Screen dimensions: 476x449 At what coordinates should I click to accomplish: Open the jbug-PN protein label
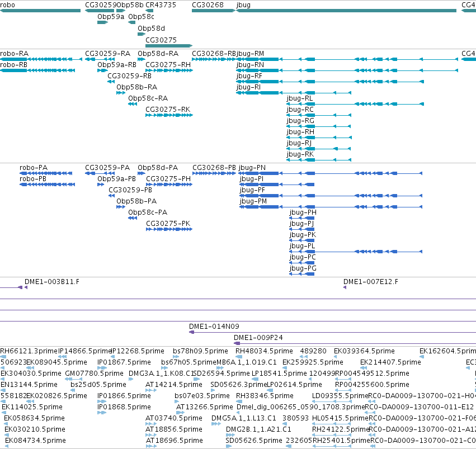(252, 168)
